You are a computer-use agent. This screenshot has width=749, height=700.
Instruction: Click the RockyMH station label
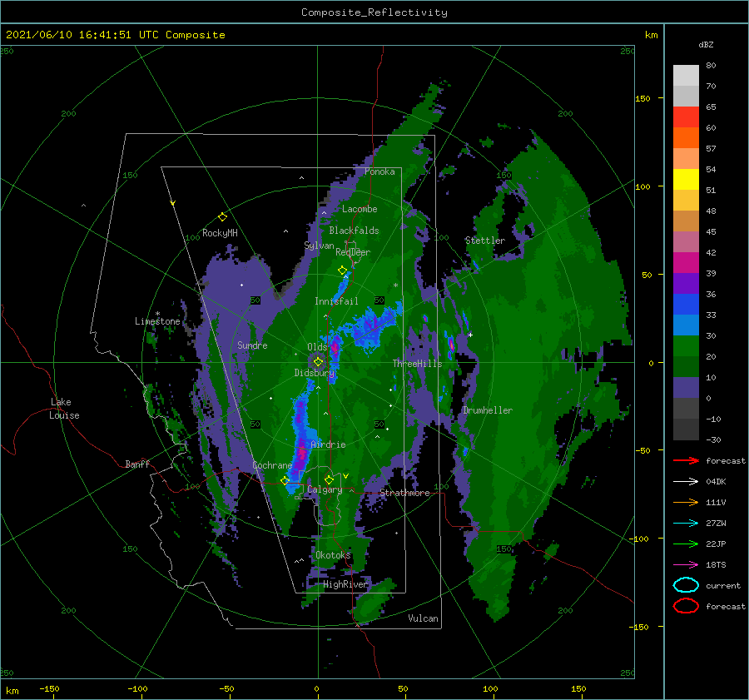[x=220, y=233]
